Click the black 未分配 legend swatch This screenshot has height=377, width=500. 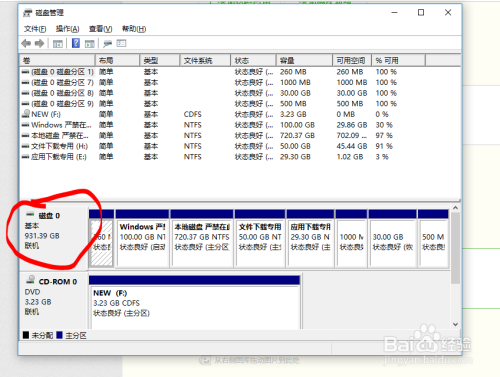[26, 335]
